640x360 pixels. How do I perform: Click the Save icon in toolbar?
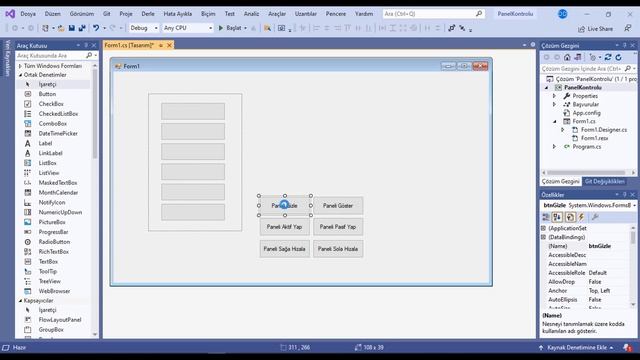coord(72,28)
